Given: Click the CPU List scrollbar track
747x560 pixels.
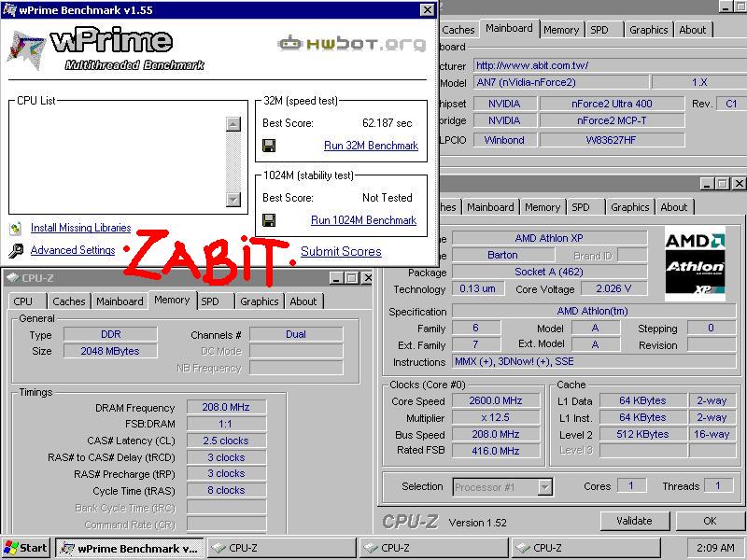Looking at the screenshot, I should tap(233, 161).
